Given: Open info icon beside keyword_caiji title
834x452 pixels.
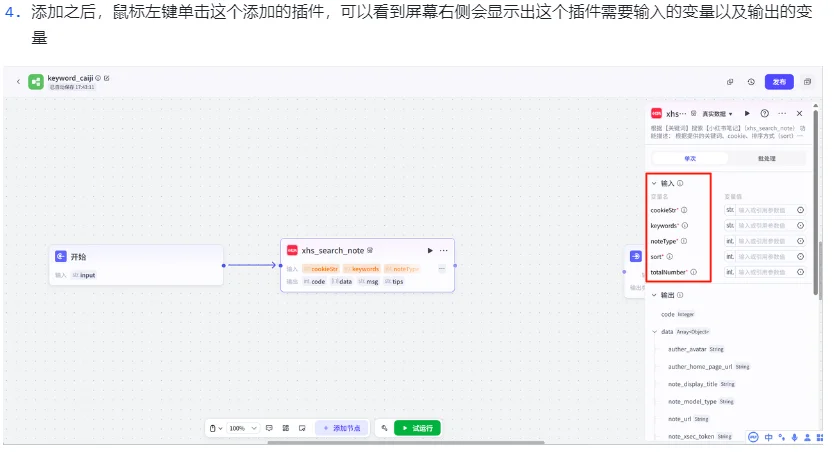Looking at the screenshot, I should point(98,78).
